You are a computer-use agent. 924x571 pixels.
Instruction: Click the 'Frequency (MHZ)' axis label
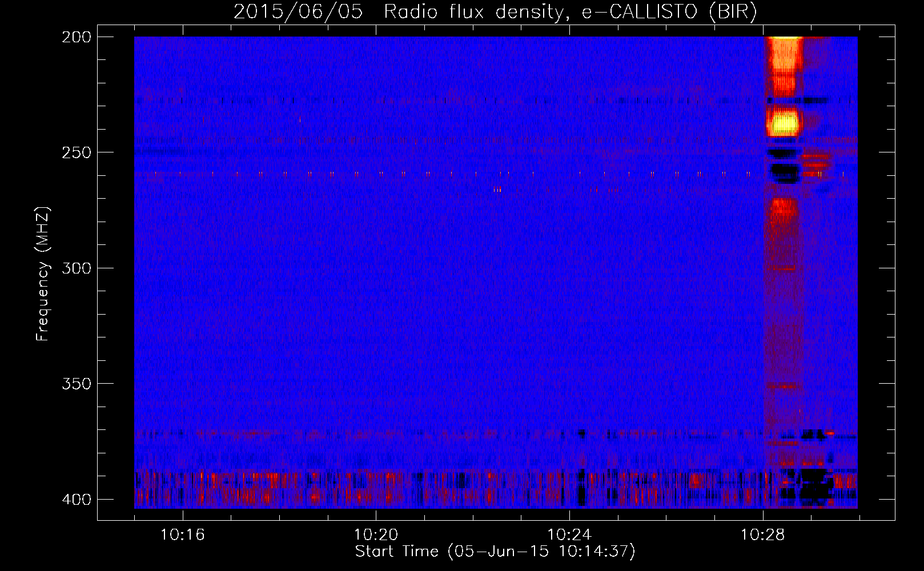pos(43,274)
